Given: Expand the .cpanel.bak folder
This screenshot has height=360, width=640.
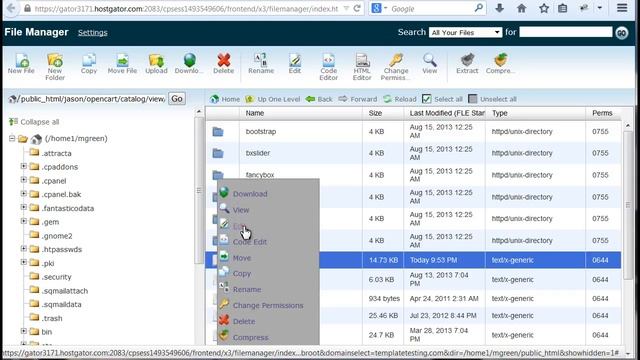Looking at the screenshot, I should point(24,193).
